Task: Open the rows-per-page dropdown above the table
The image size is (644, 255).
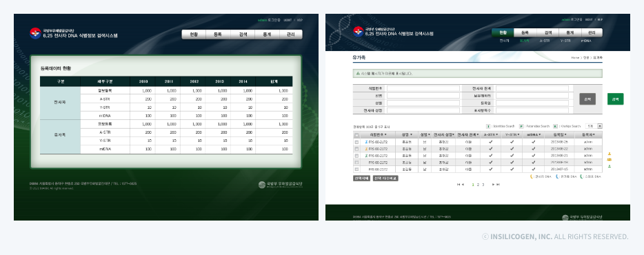Action: pyautogui.click(x=600, y=126)
